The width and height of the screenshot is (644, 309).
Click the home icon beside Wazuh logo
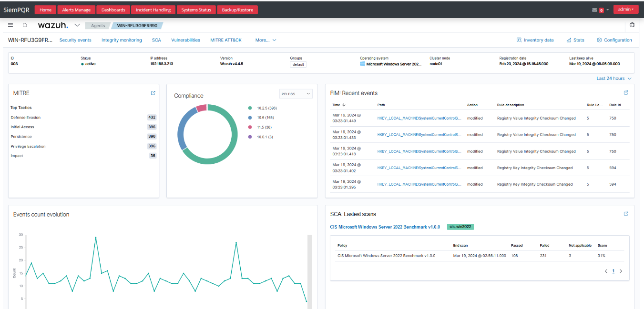[x=25, y=25]
